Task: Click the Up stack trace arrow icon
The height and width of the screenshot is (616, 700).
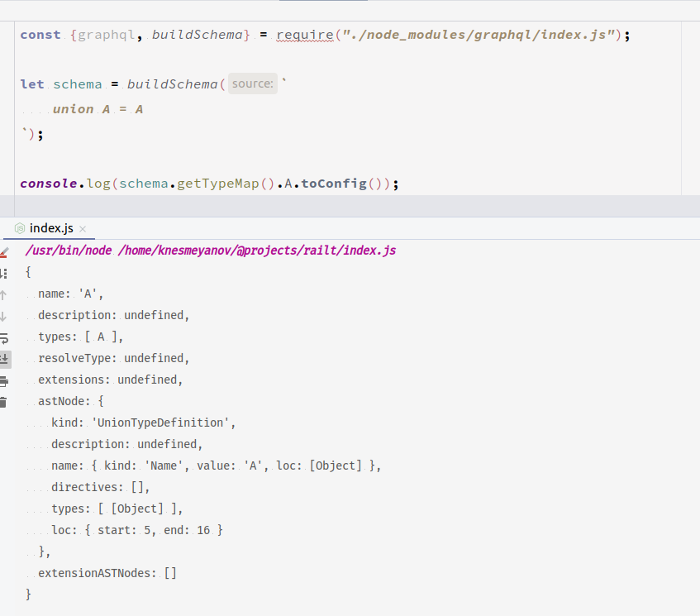Action: [3, 295]
